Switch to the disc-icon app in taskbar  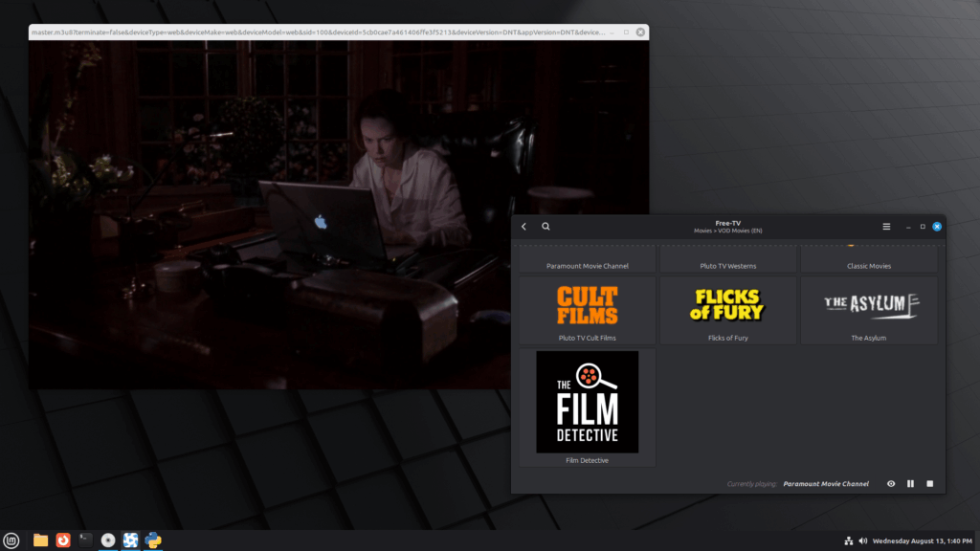point(108,540)
